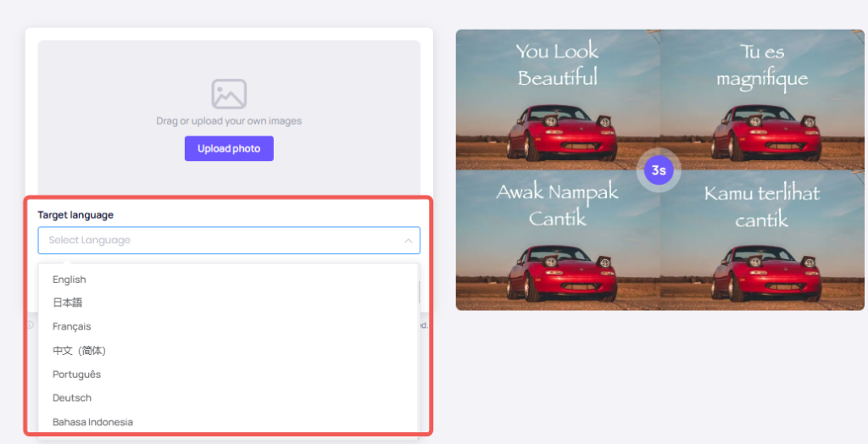Open the 'Kamu terlihat cantik' thumbnail

coord(762,240)
